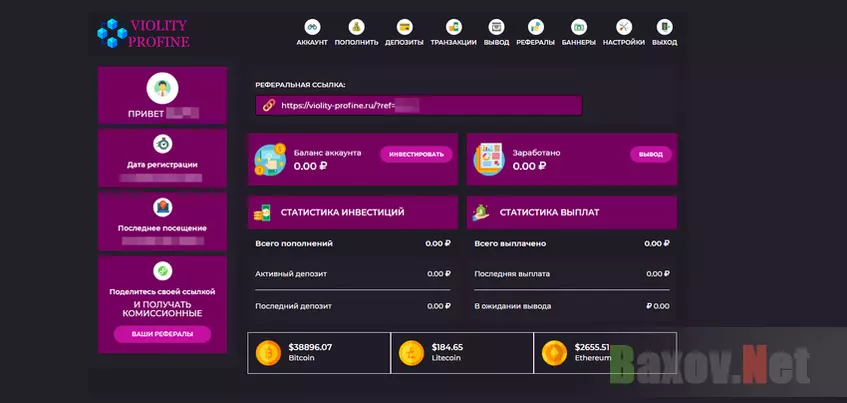Click the Violity Profine title text
Screen dimensions: 847x403
coord(159,33)
